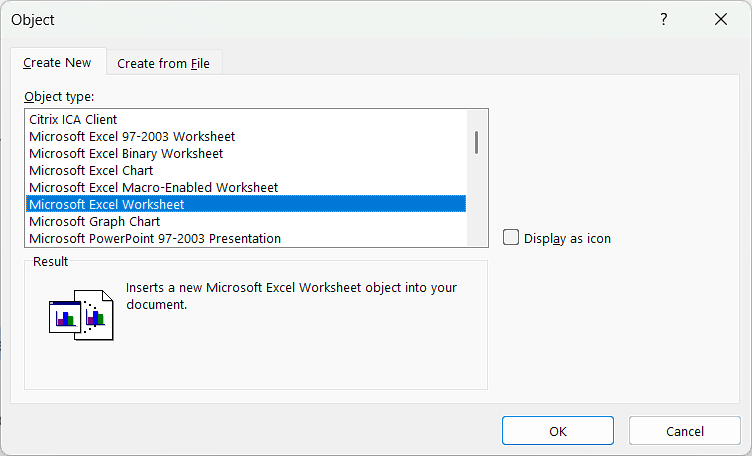Close the Object dialog with X
The image size is (752, 456).
(721, 19)
